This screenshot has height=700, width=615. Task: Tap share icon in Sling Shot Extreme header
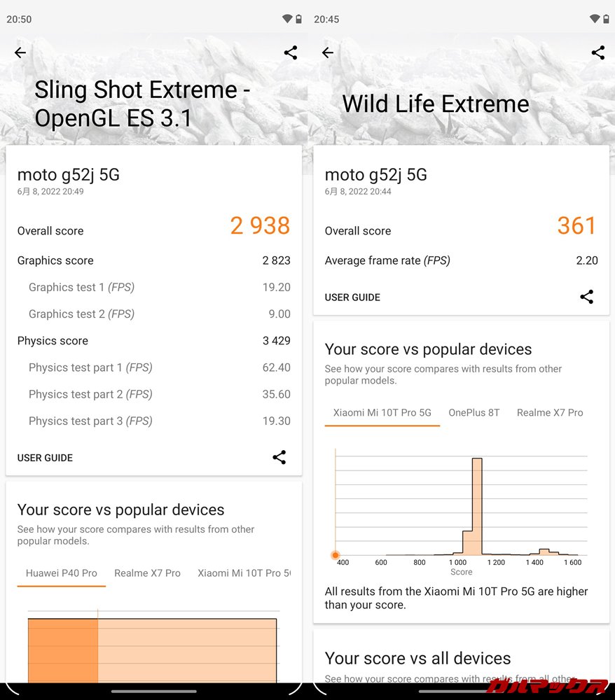tap(291, 52)
